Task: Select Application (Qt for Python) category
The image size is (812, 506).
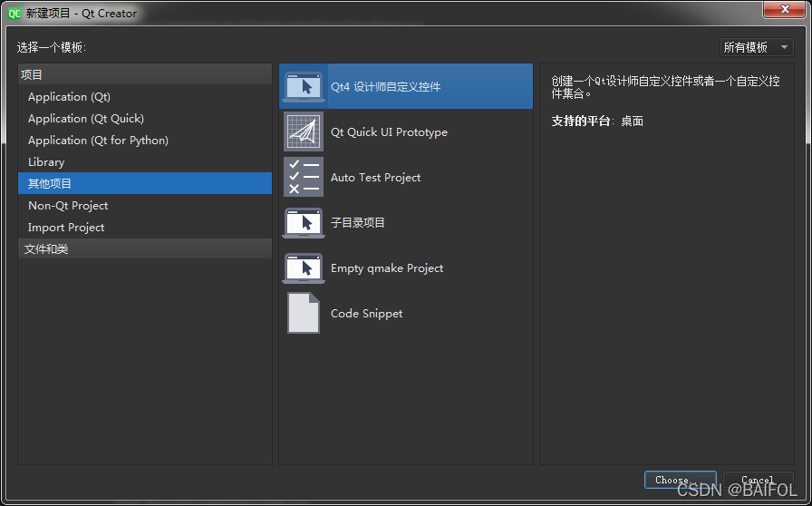Action: [x=145, y=141]
